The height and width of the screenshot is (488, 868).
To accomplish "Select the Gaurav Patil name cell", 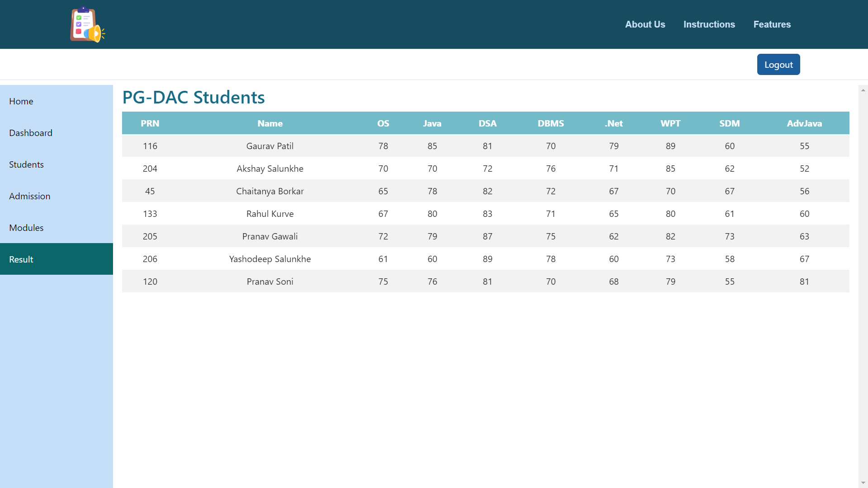I will 270,146.
